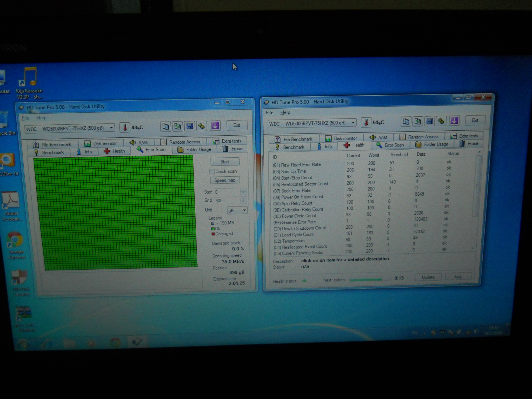Enable the Quick scan checkbox
The image size is (532, 399).
[212, 171]
